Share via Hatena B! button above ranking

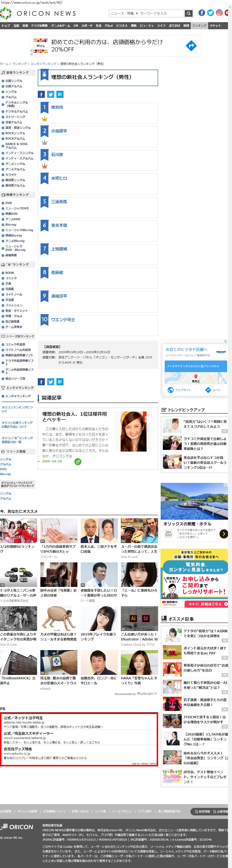[60, 94]
